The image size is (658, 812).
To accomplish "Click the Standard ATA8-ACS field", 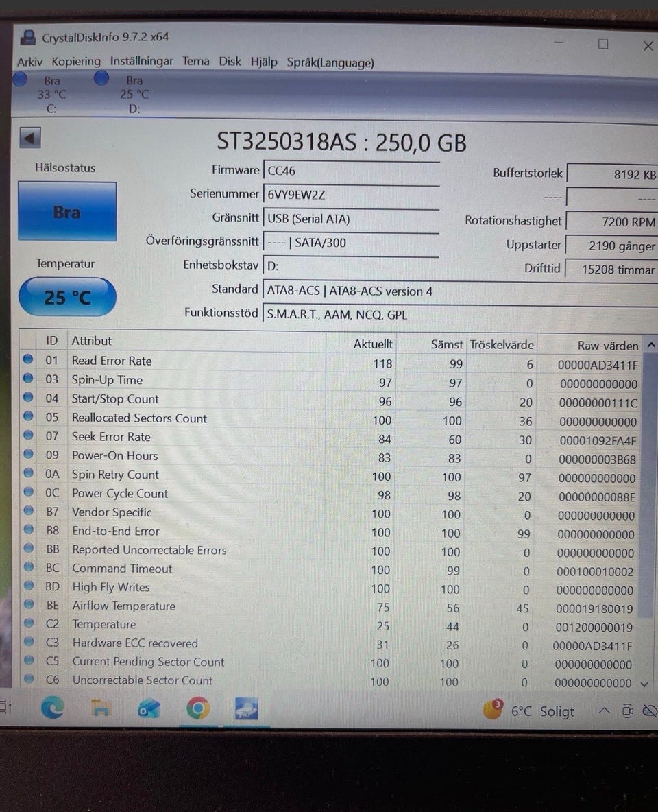I will [460, 291].
